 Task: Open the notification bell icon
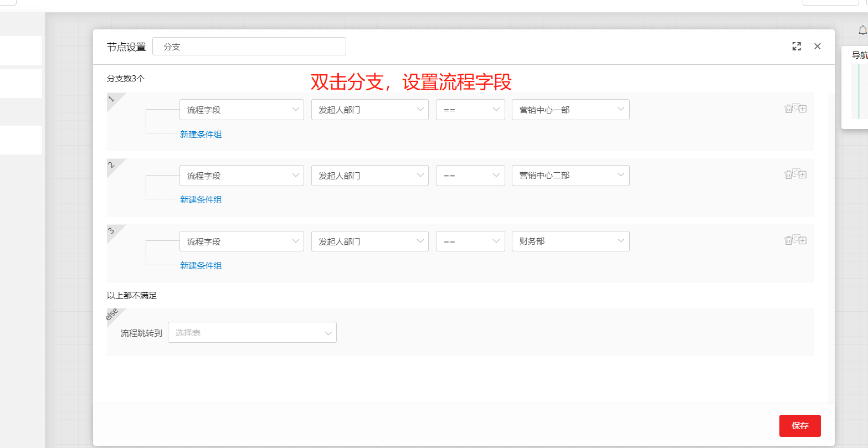pyautogui.click(x=862, y=30)
